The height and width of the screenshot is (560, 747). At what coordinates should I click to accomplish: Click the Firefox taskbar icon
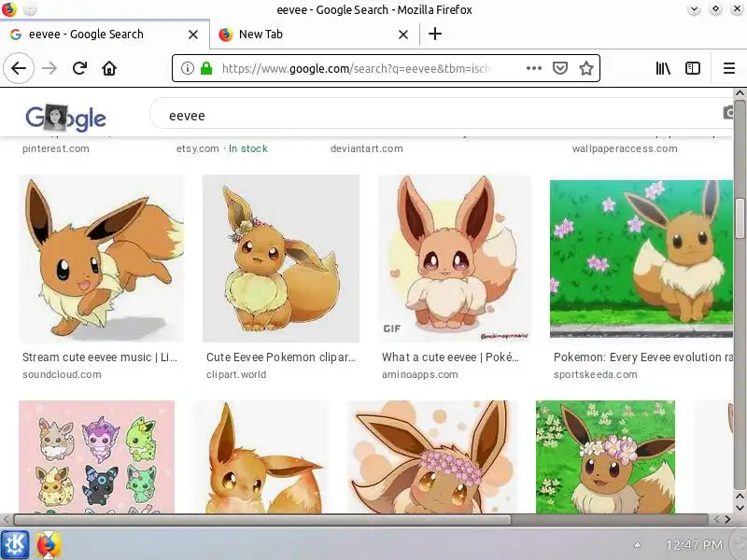coord(49,544)
